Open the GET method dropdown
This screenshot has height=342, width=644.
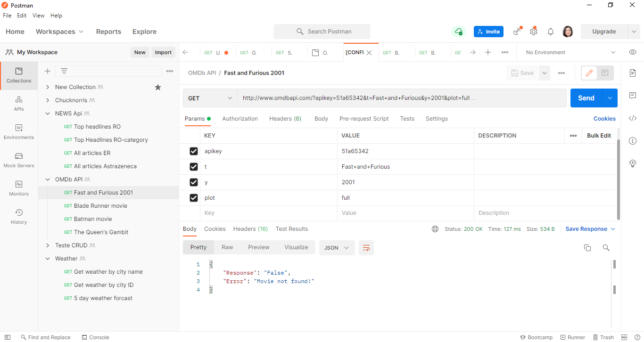(x=210, y=98)
